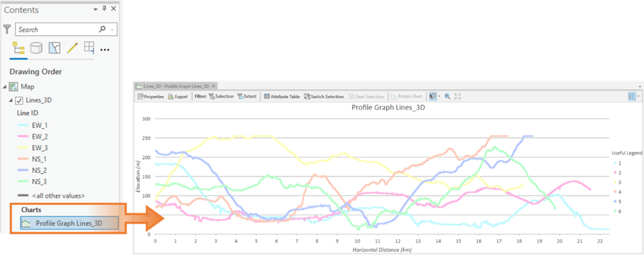The height and width of the screenshot is (255, 644).
Task: Toggle legend series 2 in chart
Action: pos(617,173)
